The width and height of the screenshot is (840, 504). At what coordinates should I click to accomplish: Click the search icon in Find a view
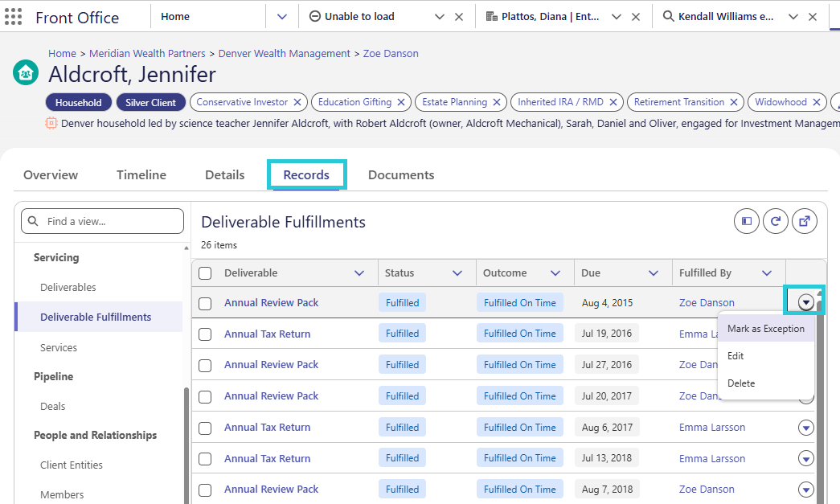tap(33, 221)
